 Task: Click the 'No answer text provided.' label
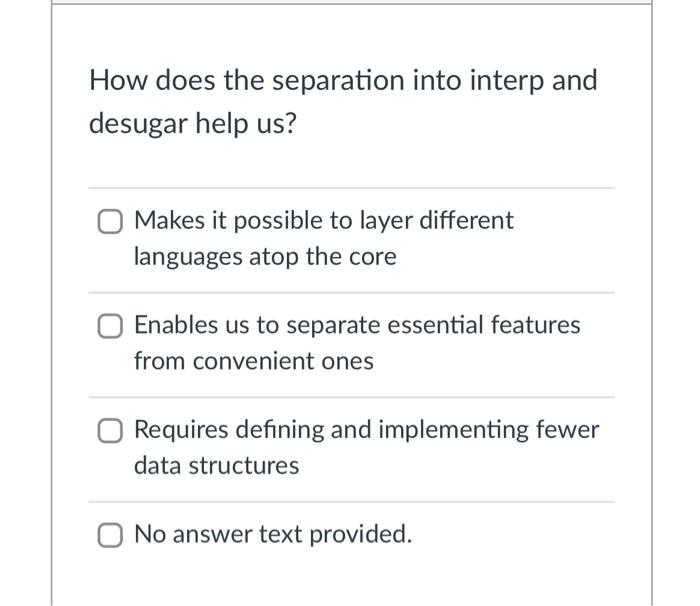(272, 535)
